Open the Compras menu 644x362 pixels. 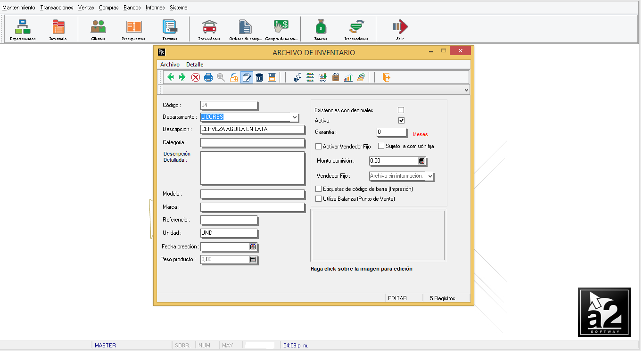pyautogui.click(x=109, y=8)
